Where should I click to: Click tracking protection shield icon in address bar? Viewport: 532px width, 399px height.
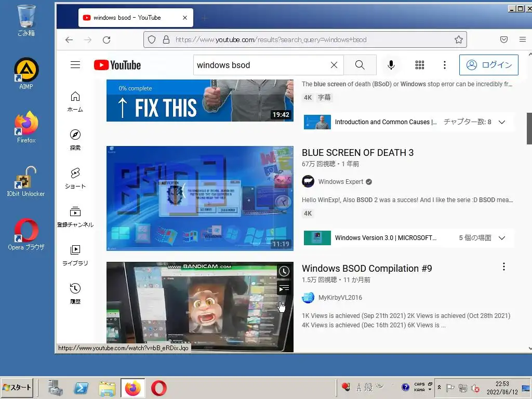[x=152, y=39]
